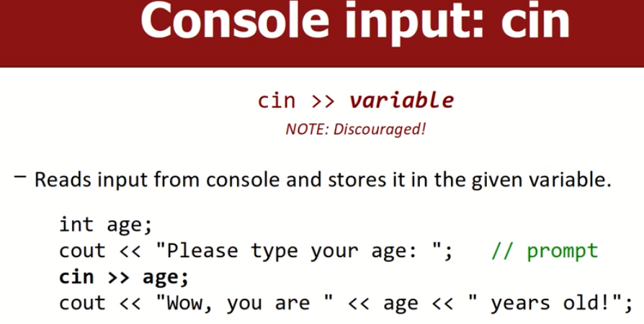
Task: Click the green '// prompt' comment
Action: (x=544, y=251)
